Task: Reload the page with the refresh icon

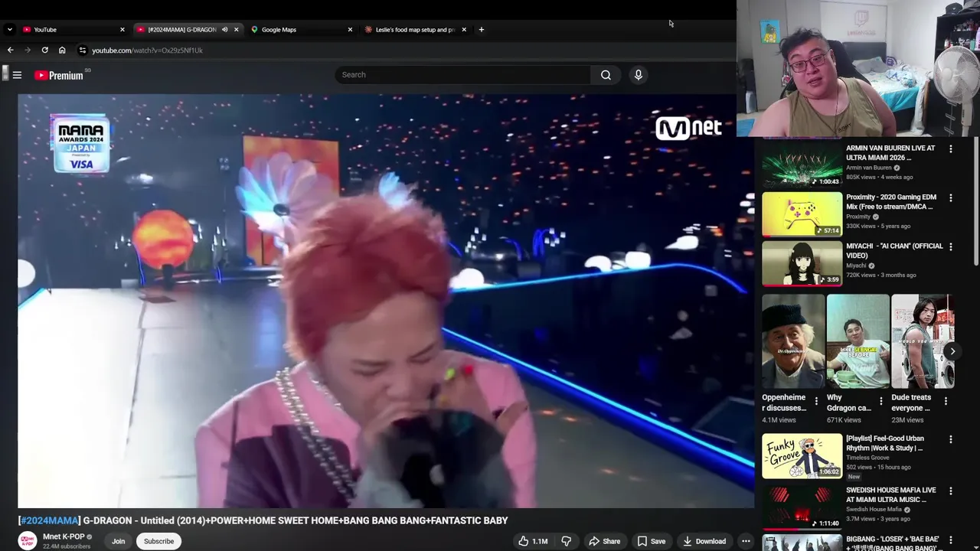Action: pos(45,50)
